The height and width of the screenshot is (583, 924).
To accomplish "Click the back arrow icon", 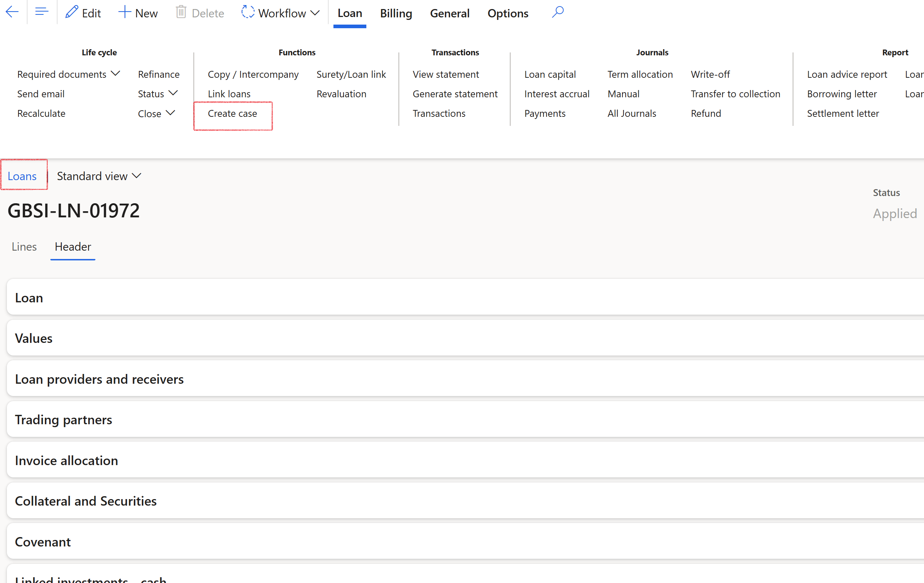I will pyautogui.click(x=12, y=12).
